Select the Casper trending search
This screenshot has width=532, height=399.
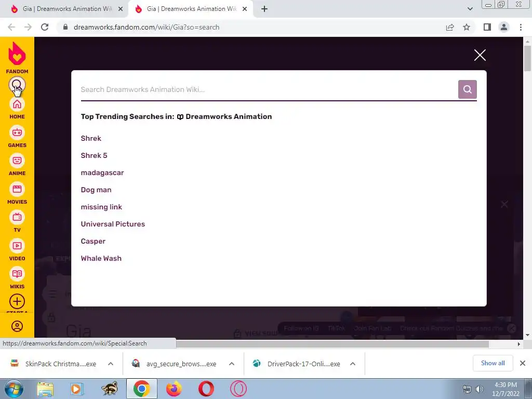[x=93, y=241]
